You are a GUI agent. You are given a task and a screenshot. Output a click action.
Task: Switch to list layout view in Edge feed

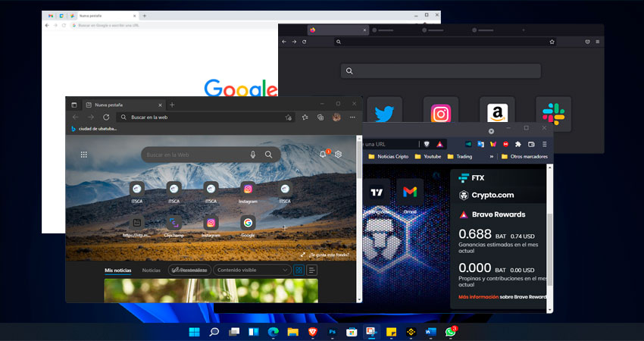[x=311, y=270]
